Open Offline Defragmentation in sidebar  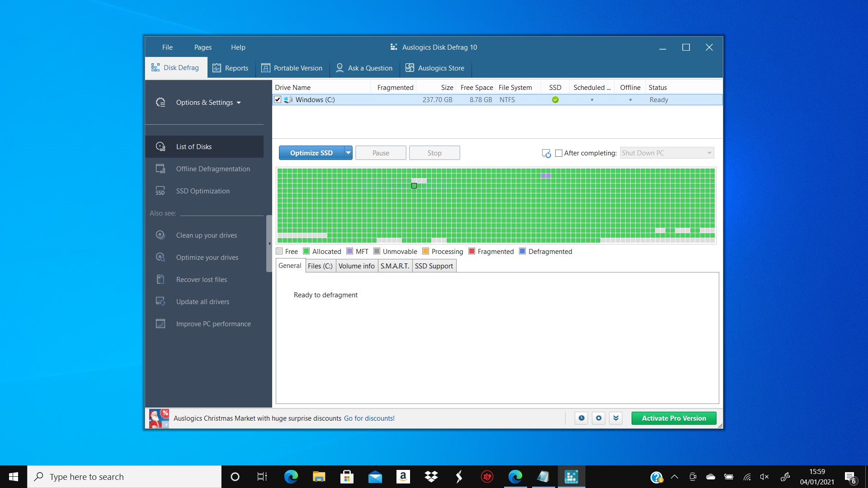pos(212,169)
